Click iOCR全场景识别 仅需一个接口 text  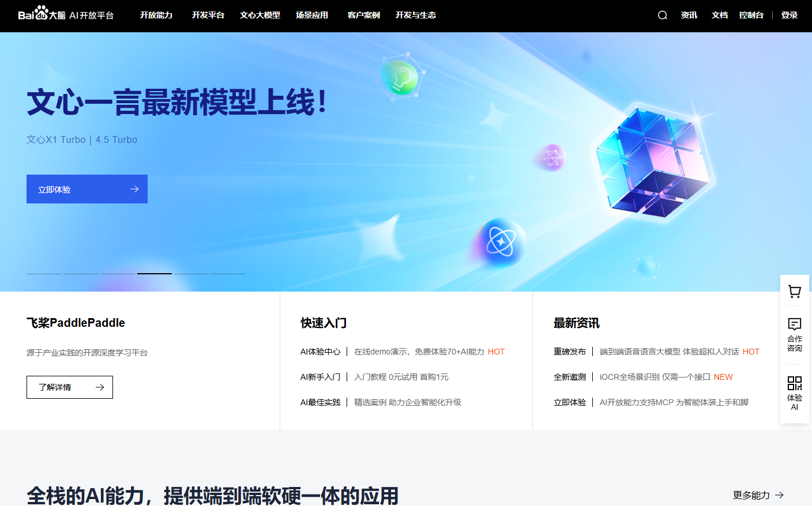click(655, 377)
